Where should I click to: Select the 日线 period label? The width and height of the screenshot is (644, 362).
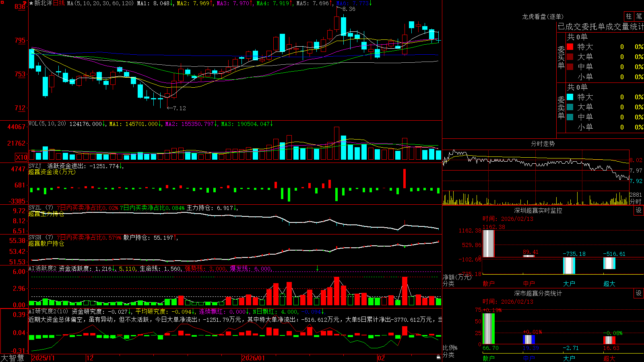59,3
